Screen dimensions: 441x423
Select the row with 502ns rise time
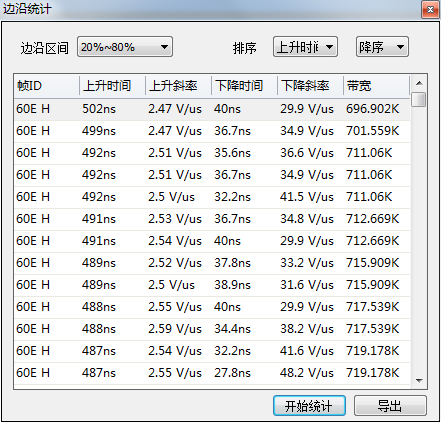pyautogui.click(x=212, y=109)
